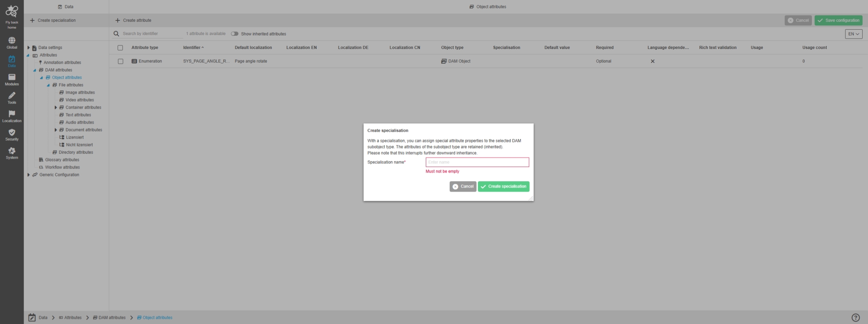Select Image attributes in tree
The height and width of the screenshot is (324, 868).
(x=80, y=93)
